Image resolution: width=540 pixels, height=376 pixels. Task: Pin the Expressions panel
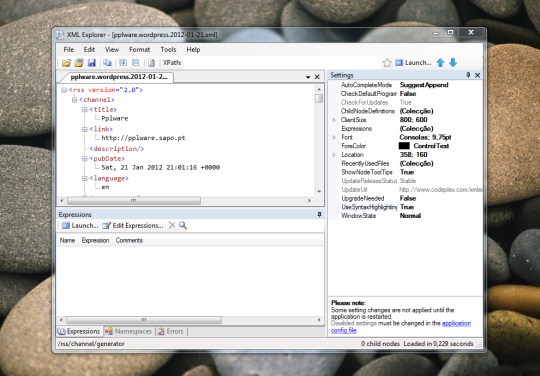(319, 215)
